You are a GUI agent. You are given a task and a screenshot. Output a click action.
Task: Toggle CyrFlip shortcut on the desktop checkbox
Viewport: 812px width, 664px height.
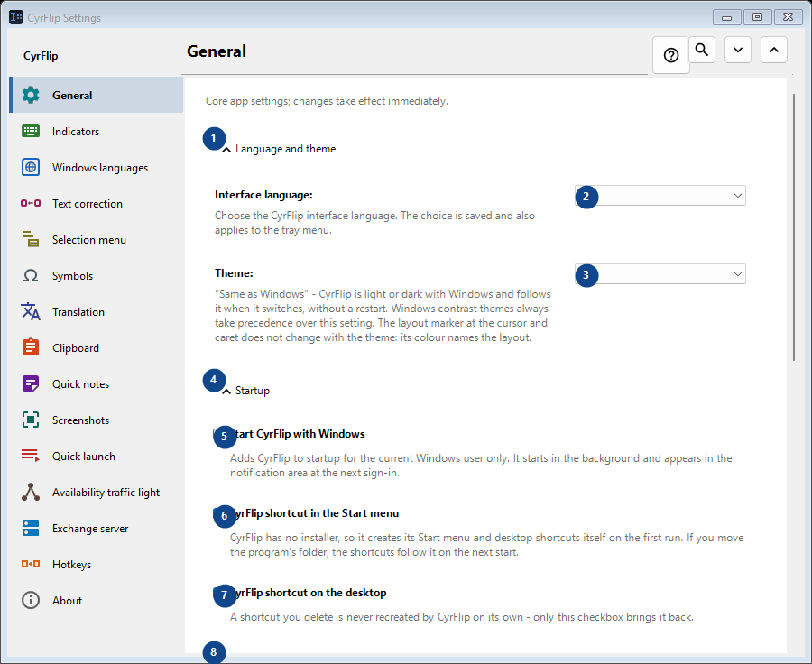[x=218, y=592]
